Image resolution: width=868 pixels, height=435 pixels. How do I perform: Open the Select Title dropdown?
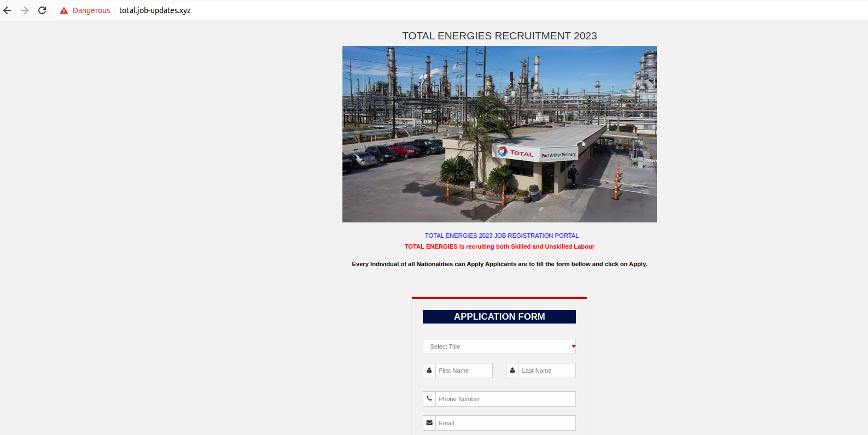[x=499, y=346]
